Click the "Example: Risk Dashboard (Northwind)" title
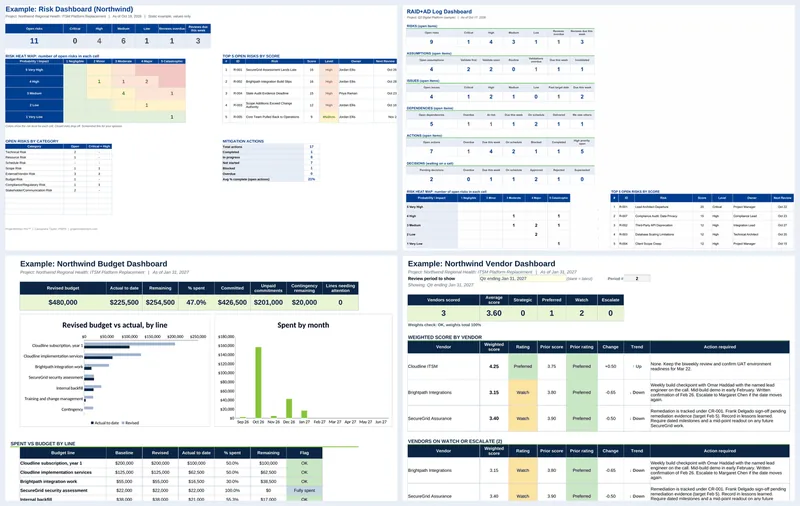This screenshot has width=800, height=506. click(69, 9)
